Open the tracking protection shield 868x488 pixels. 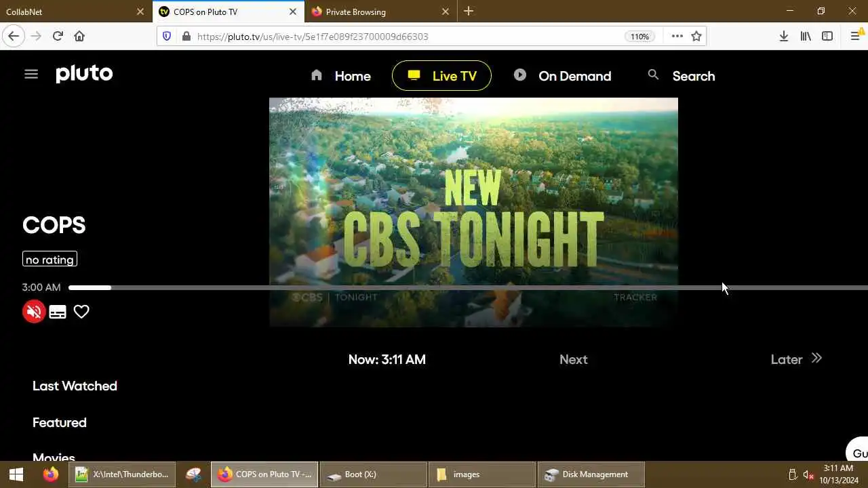[167, 37]
